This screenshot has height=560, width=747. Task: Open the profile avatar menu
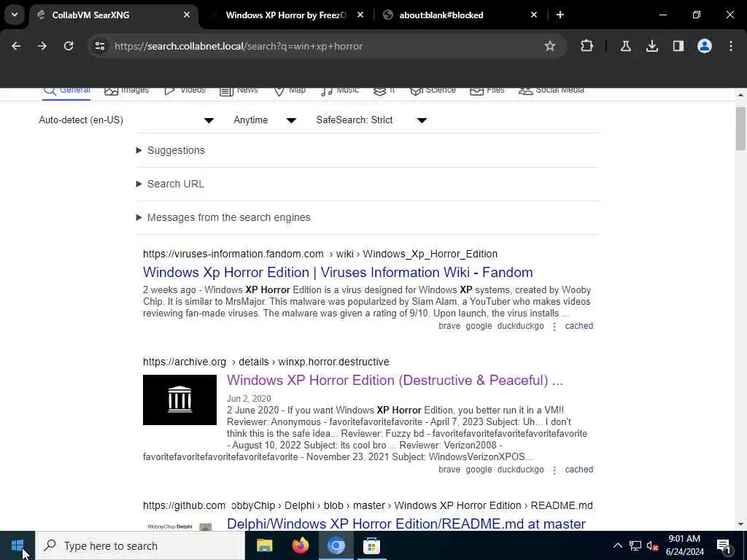point(704,46)
